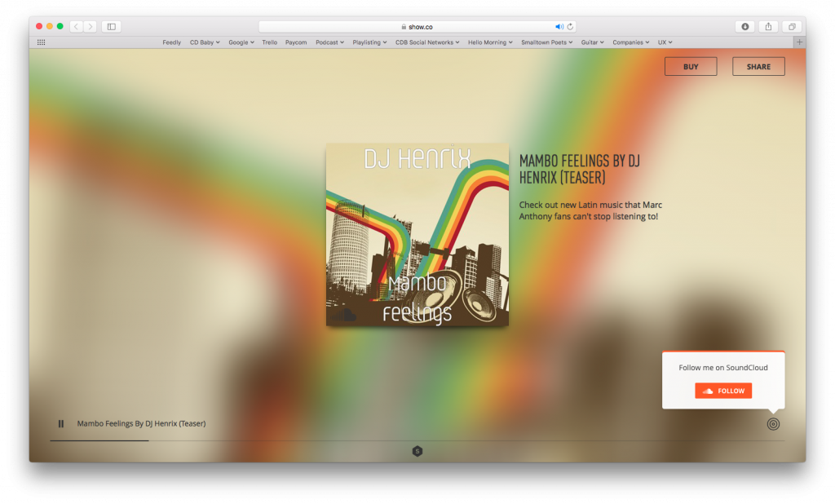Expand the Hello Morning bookmarks folder

pos(490,42)
